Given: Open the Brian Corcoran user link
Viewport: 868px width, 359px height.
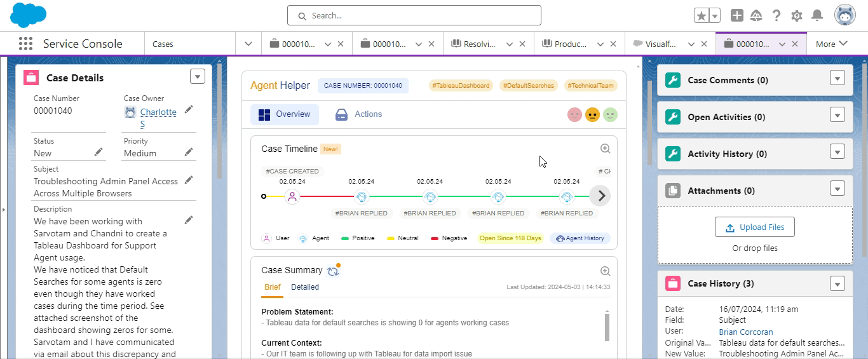Looking at the screenshot, I should tap(745, 332).
